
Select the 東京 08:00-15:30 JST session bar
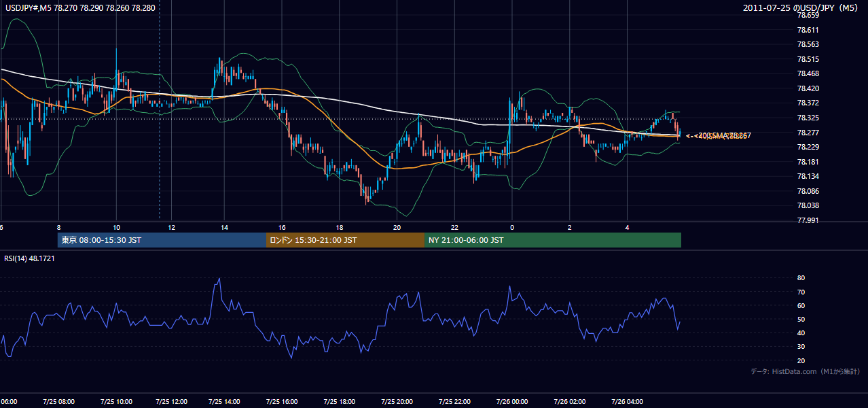coord(162,240)
